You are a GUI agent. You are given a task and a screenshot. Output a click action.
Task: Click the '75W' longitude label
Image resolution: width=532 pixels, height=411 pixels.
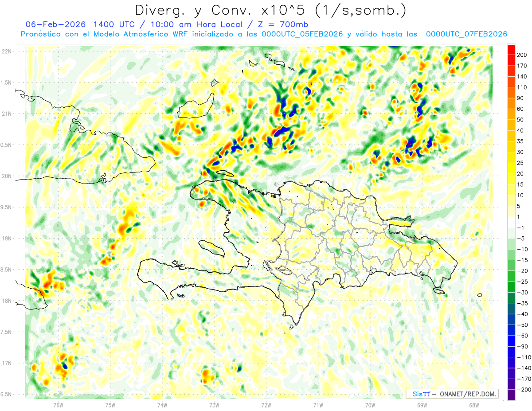point(110,405)
